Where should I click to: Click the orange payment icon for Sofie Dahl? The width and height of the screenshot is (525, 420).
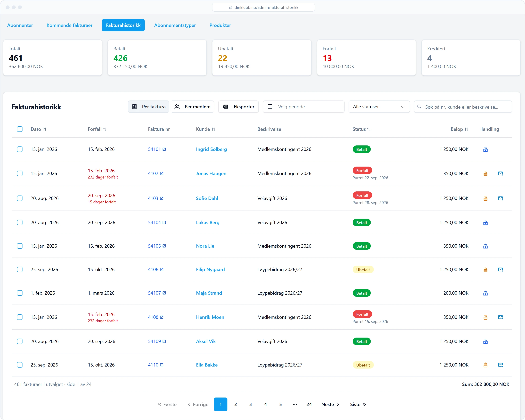(x=485, y=198)
